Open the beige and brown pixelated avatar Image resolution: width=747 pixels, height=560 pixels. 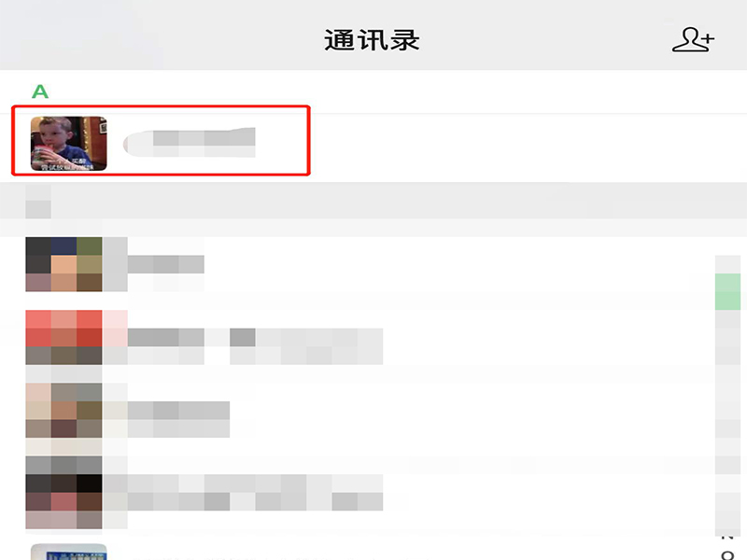pyautogui.click(x=63, y=411)
